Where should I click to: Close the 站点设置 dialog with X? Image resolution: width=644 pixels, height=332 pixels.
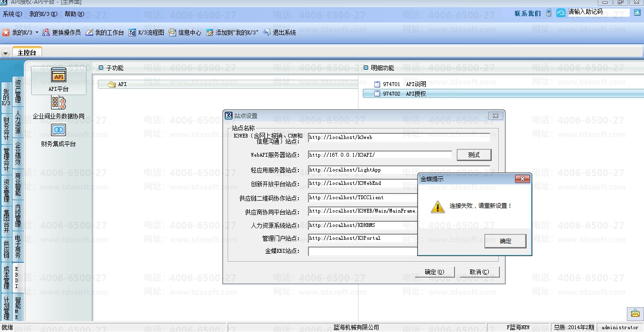tap(496, 116)
